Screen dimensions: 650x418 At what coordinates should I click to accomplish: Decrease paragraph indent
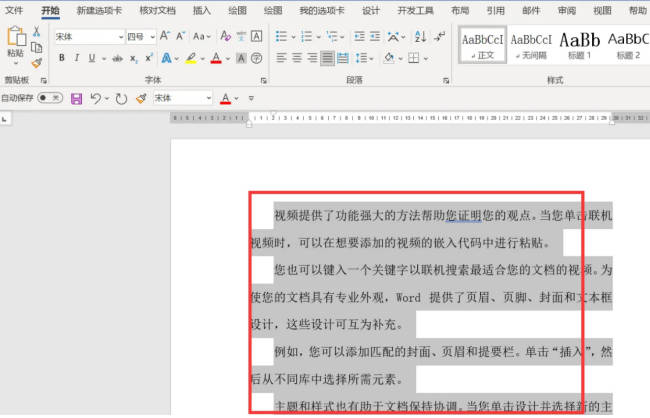point(359,36)
